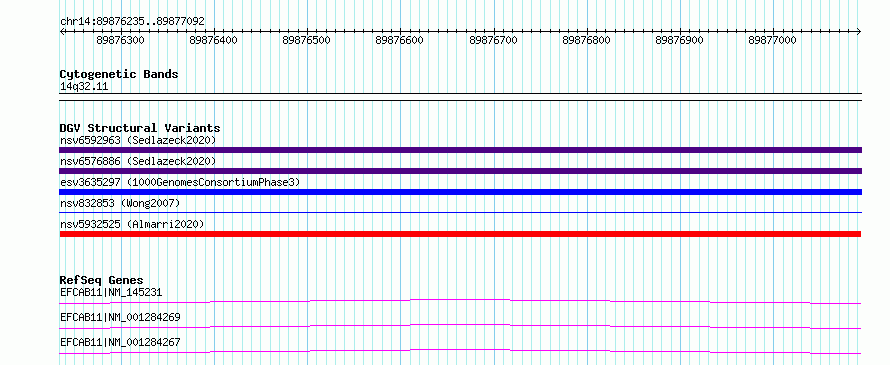The width and height of the screenshot is (890, 365).
Task: Open variant nsv6576886 (Sedlazeck2020) label
Action: [x=138, y=161]
